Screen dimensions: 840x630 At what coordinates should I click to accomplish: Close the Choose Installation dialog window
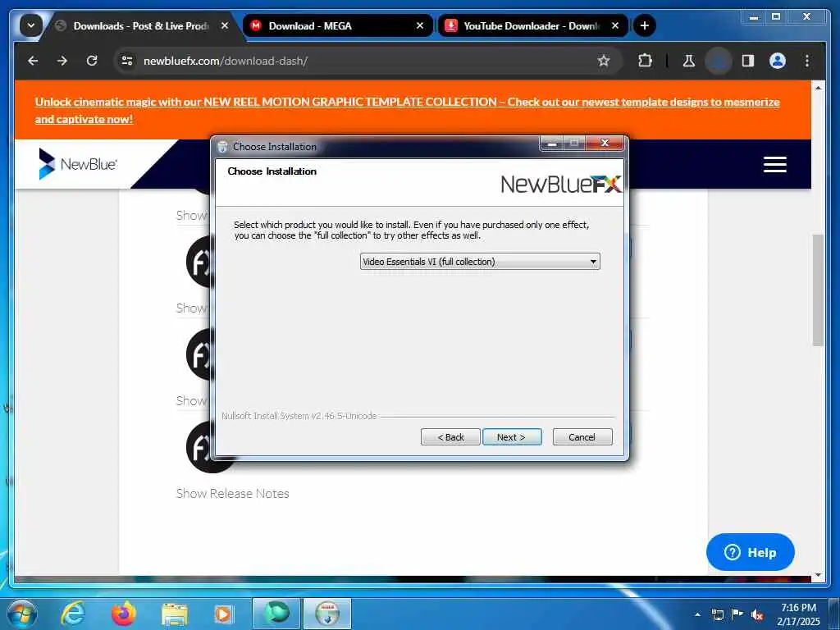(x=605, y=143)
